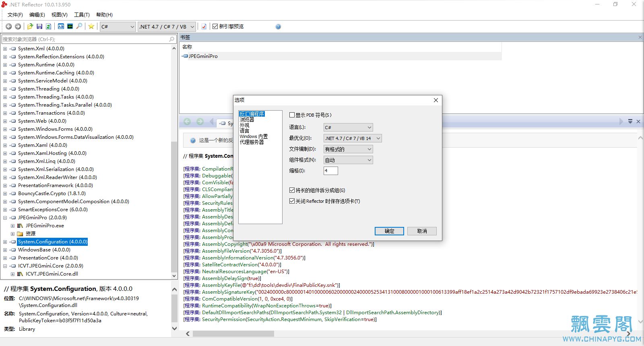This screenshot has height=346, width=644.
Task: Click the JPEGminiPro.exe module icon
Action: coord(20,226)
